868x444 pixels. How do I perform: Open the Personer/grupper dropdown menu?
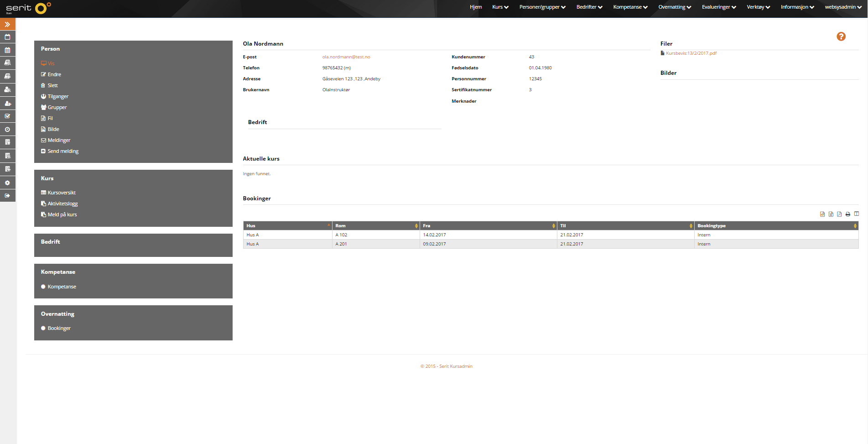coord(542,7)
